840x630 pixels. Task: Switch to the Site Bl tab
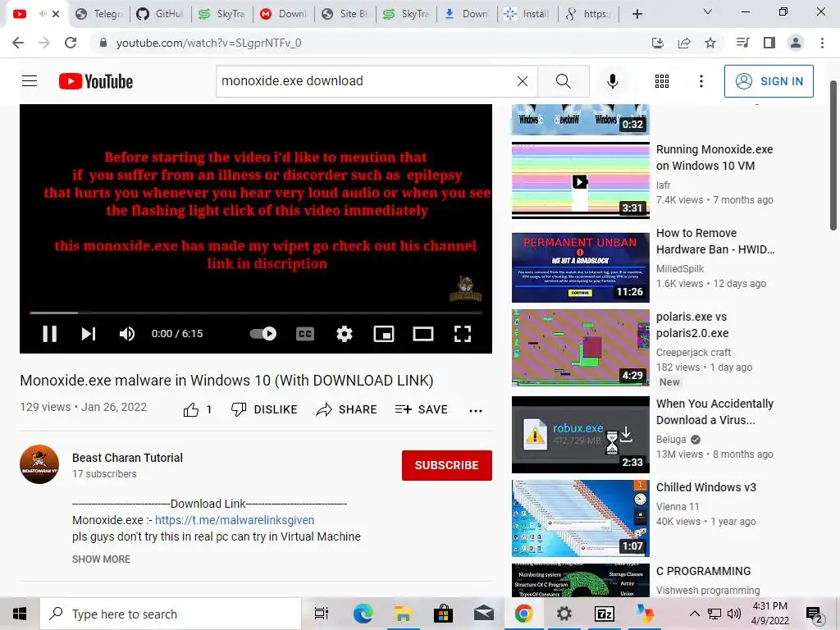pos(345,14)
